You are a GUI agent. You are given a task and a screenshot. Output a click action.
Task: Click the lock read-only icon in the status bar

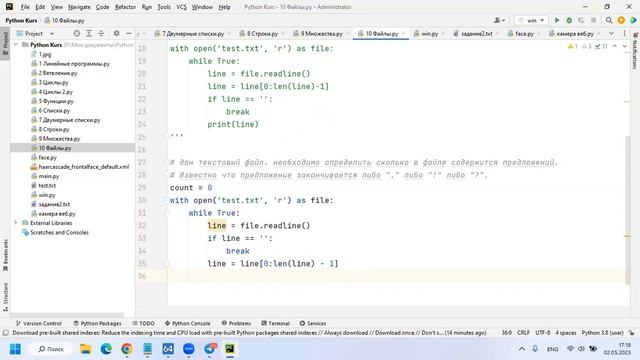coord(632,333)
